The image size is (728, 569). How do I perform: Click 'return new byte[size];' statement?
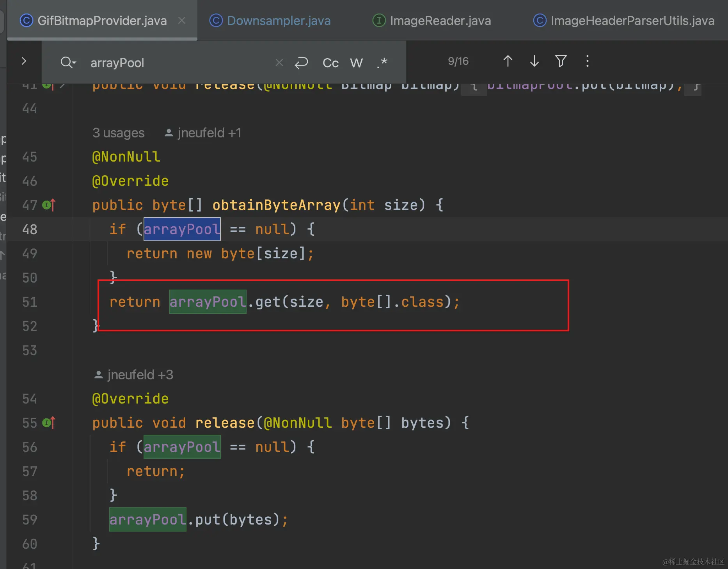point(220,253)
